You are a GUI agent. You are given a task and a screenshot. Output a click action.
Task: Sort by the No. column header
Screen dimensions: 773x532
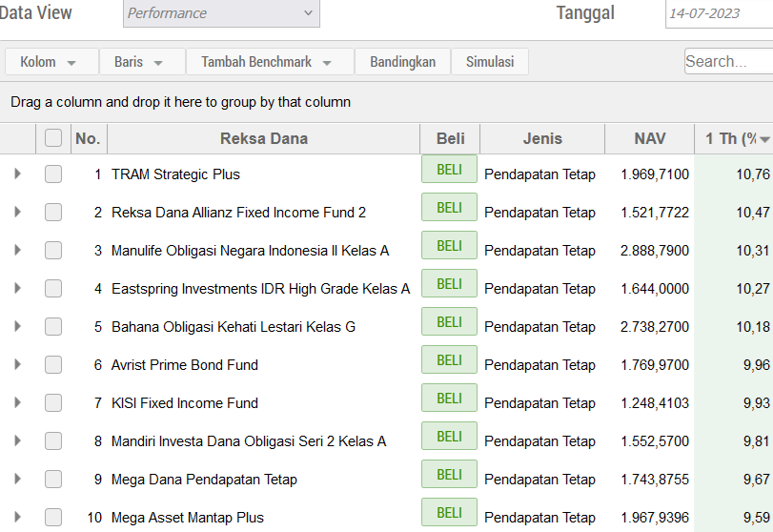(89, 138)
